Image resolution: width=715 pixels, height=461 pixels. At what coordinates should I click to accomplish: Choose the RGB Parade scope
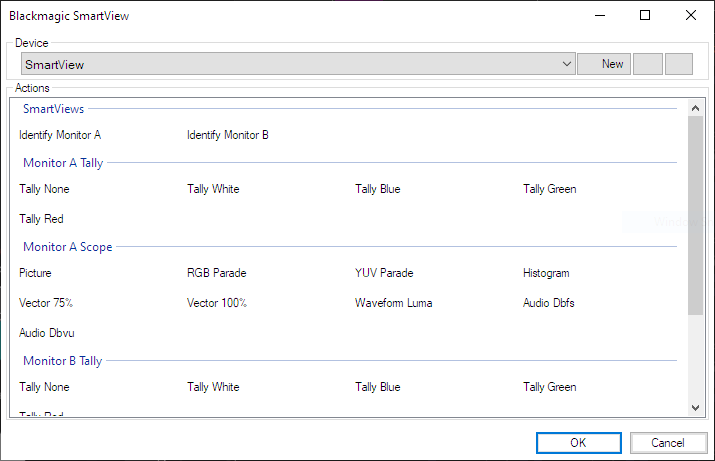[216, 273]
